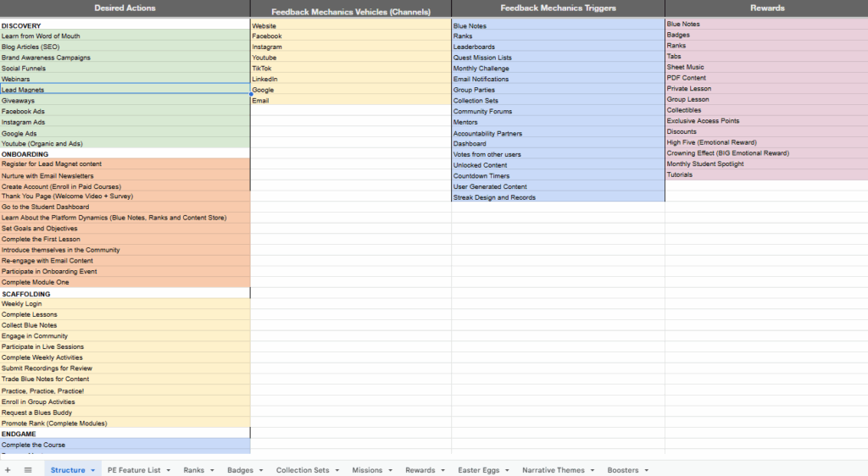The image size is (868, 476).
Task: Click Complete the Course cell
Action: [x=125, y=445]
